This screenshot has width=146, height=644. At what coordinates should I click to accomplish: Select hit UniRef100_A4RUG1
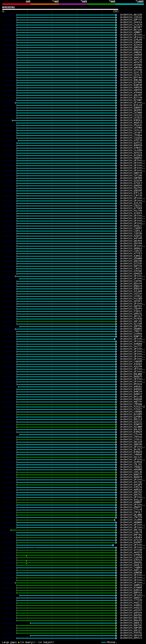(x=131, y=387)
